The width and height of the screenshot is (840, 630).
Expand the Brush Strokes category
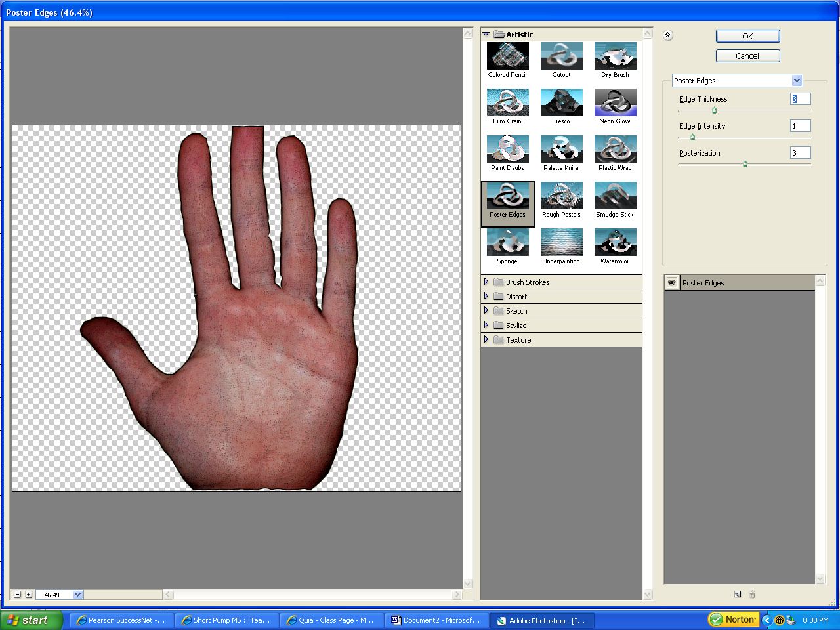486,282
